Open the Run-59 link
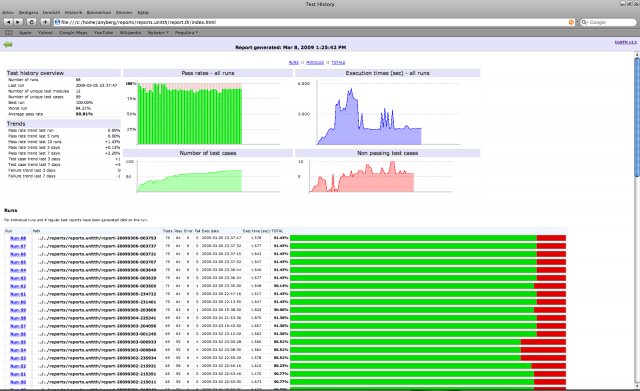The width and height of the screenshot is (640, 391). pyautogui.click(x=18, y=310)
